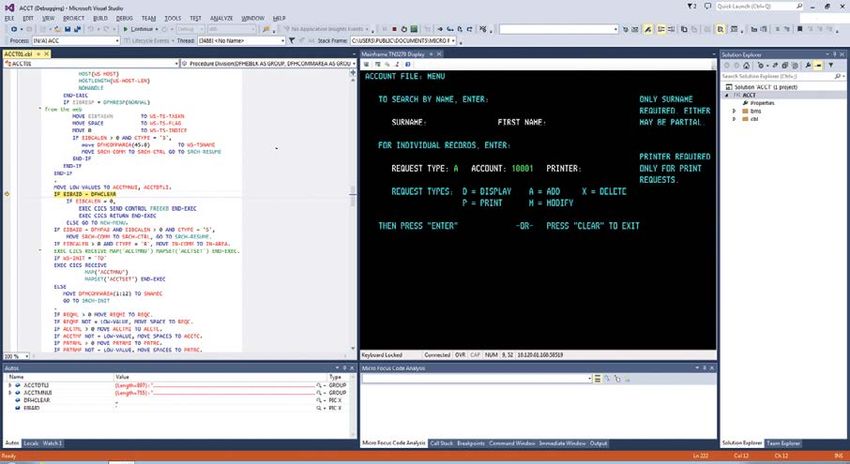Switch to the Command Window tab
Screen dimensions: 850x464
point(512,443)
